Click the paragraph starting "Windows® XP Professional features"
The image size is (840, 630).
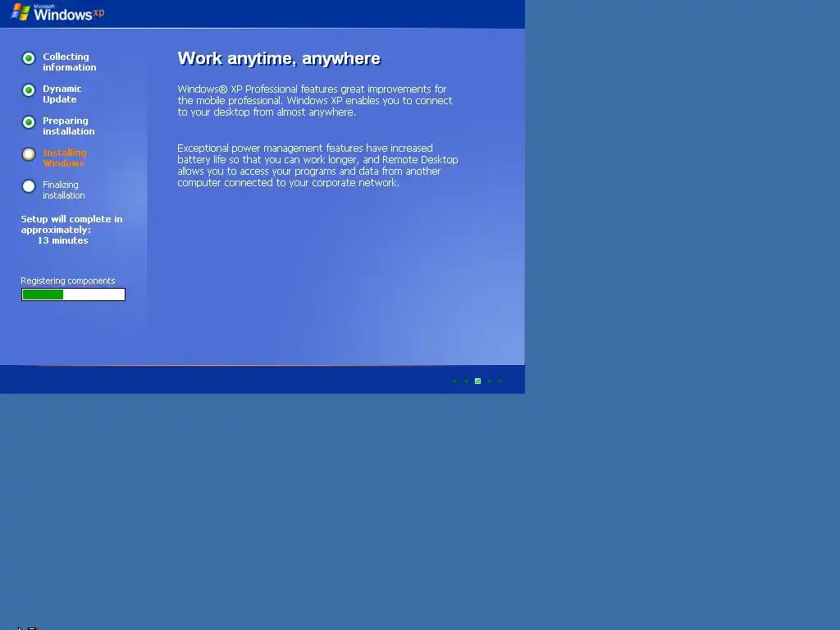point(314,101)
